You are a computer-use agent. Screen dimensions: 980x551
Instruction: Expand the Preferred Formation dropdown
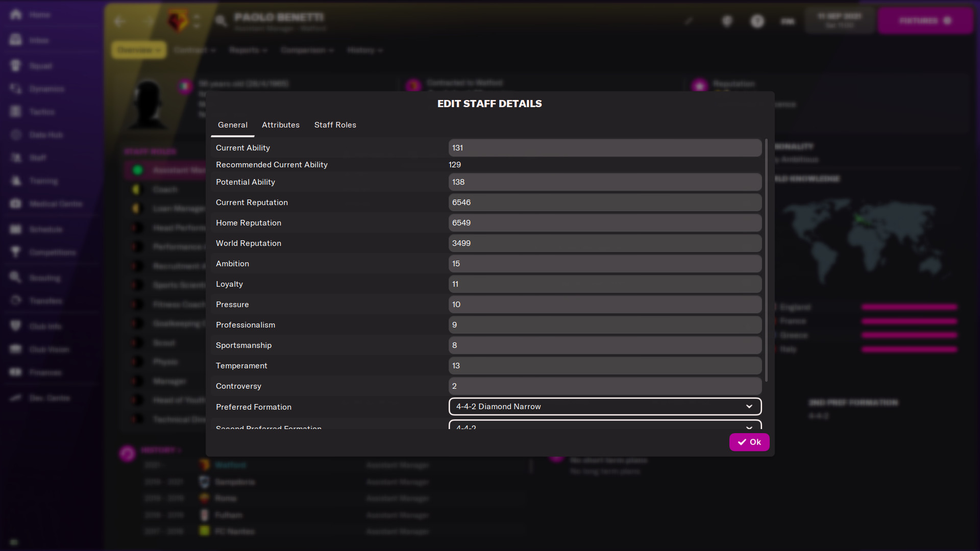click(x=749, y=406)
